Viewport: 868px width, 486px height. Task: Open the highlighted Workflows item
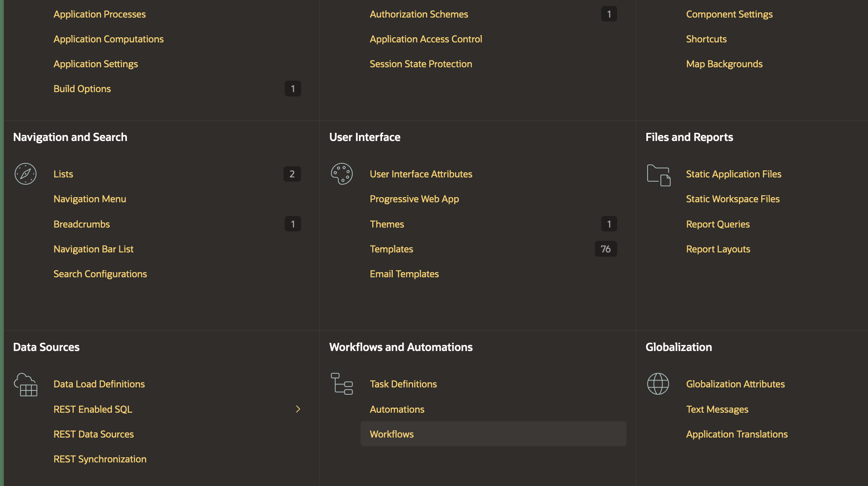coord(392,434)
